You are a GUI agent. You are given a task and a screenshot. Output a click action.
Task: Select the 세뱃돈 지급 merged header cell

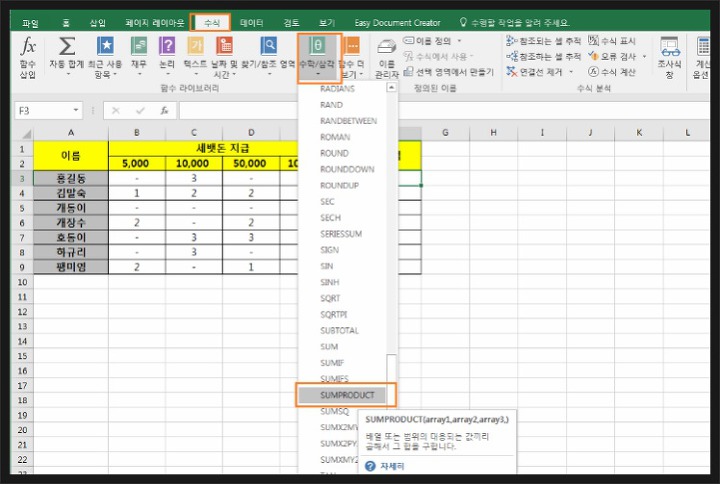coord(222,148)
